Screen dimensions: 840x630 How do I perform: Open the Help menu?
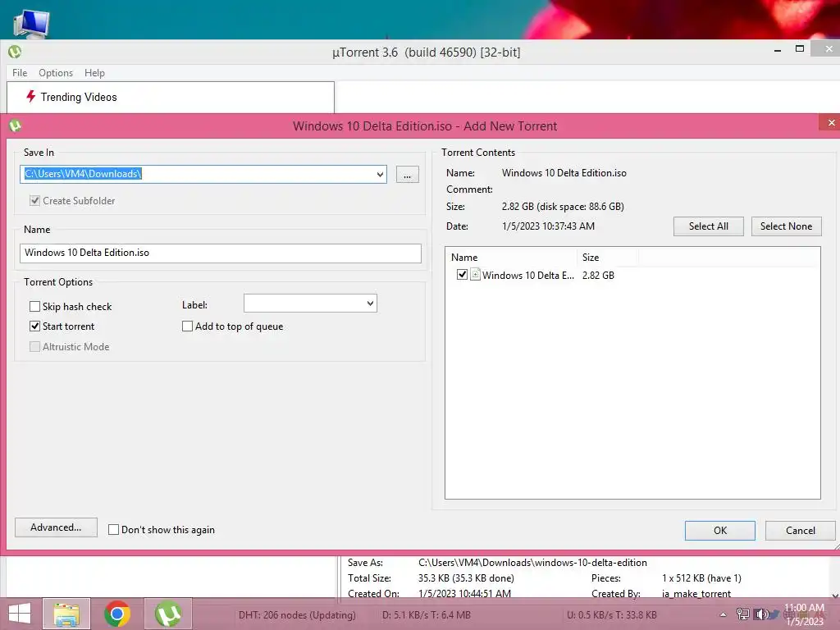pyautogui.click(x=94, y=73)
